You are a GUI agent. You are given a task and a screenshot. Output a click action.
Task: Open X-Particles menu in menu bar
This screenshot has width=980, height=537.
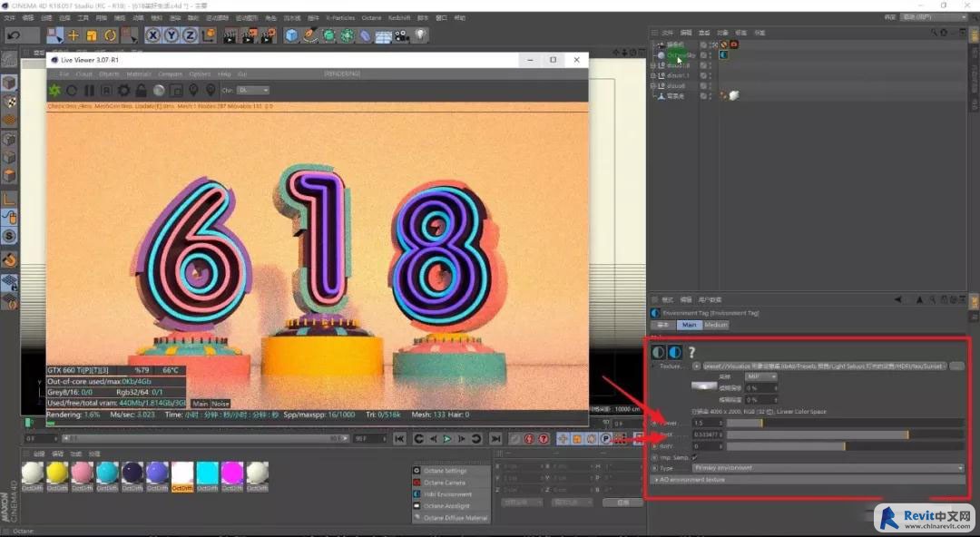pos(340,18)
